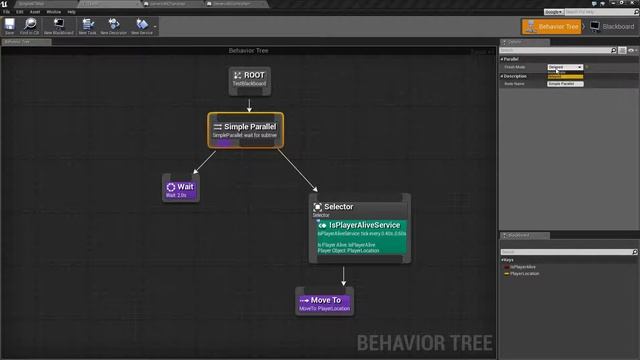Click the New Decorator toolbar icon
640x360 pixels.
pyautogui.click(x=113, y=26)
